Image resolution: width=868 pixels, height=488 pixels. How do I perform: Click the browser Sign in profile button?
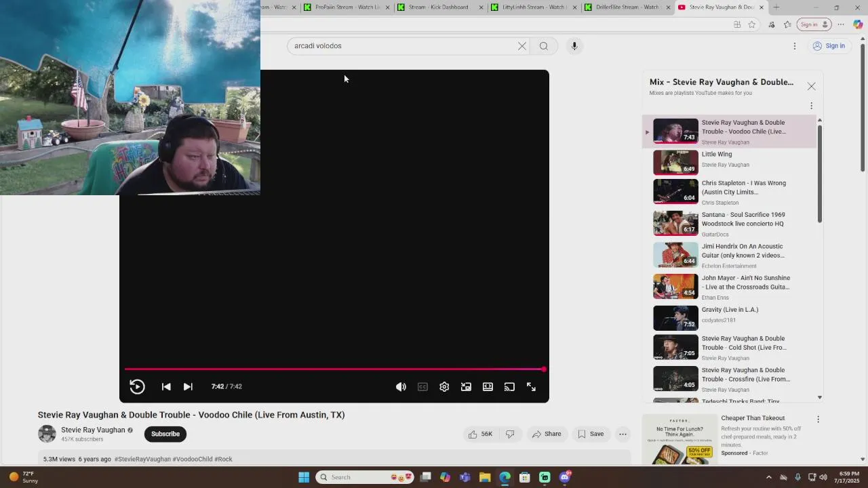click(x=814, y=24)
